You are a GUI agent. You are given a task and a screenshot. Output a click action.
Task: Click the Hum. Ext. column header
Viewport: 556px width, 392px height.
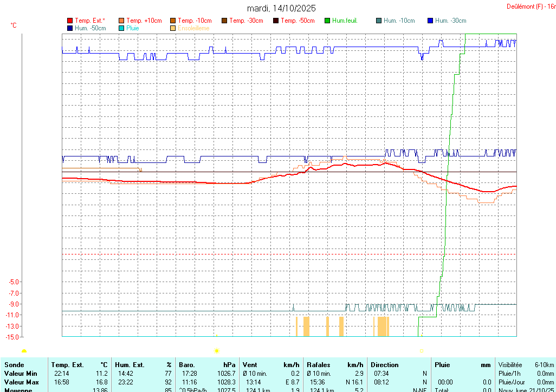coord(130,365)
